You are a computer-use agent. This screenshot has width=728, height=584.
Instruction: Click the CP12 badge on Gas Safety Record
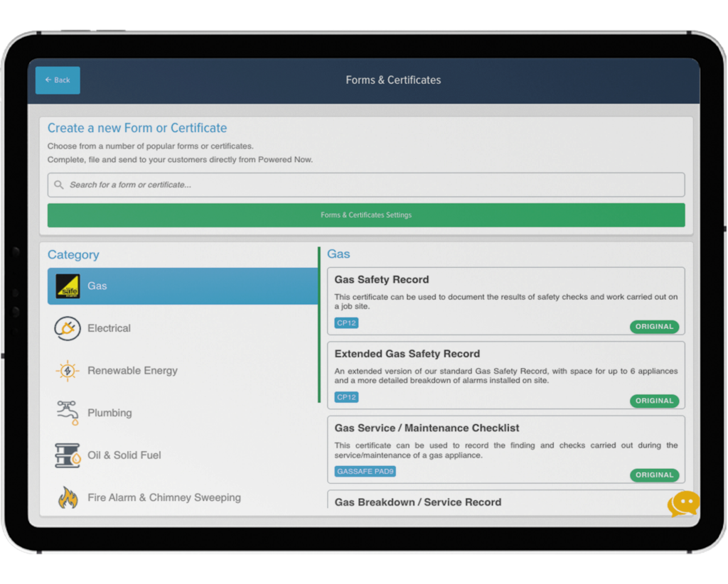pyautogui.click(x=346, y=323)
